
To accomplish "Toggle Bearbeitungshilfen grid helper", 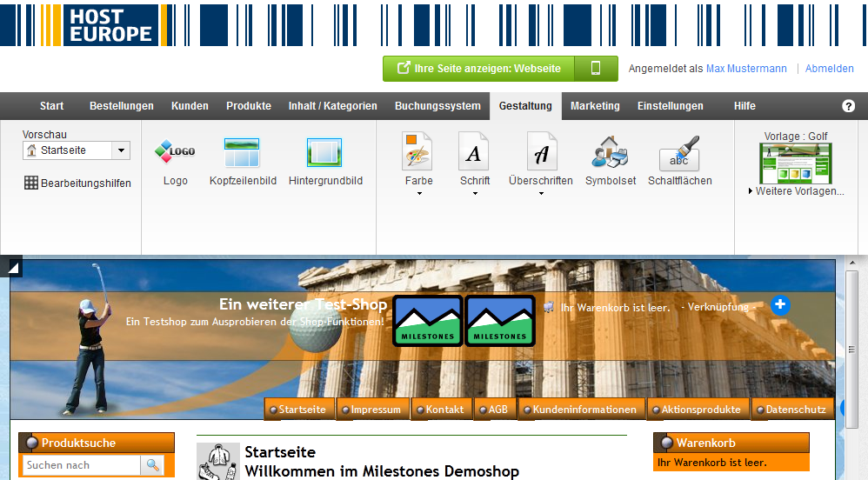I will point(77,183).
